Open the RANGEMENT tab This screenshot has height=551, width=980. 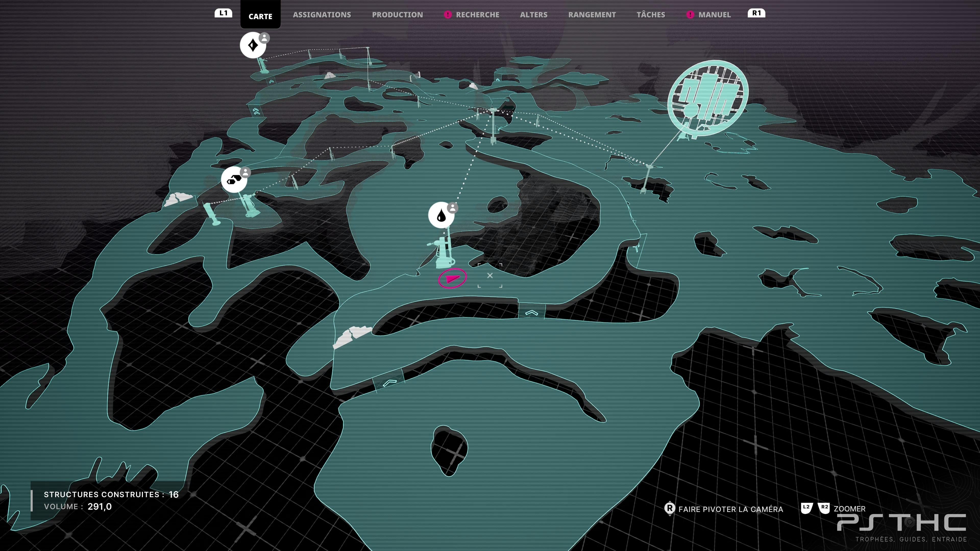pos(592,15)
